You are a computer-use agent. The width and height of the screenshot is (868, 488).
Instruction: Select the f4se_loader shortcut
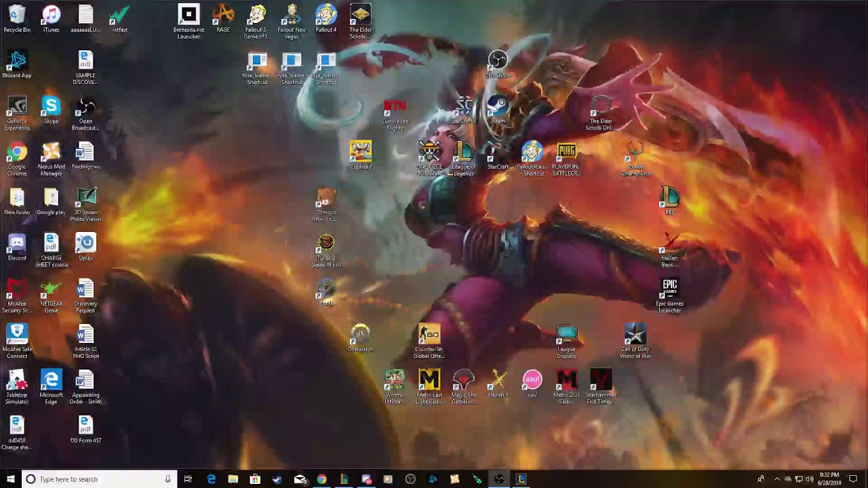click(x=326, y=68)
